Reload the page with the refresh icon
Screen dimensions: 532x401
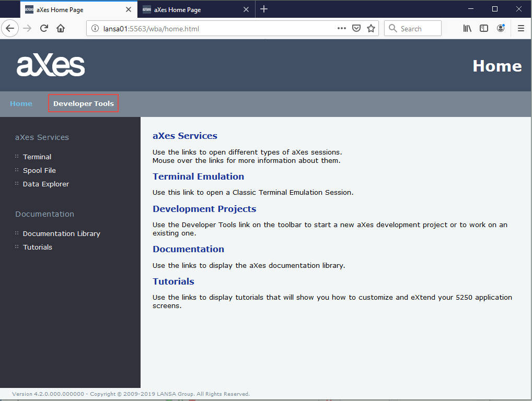point(44,29)
